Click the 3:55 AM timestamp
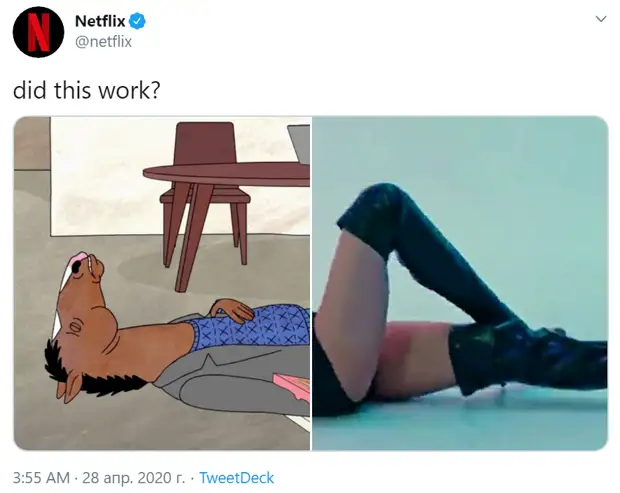The width and height of the screenshot is (620, 493). tap(41, 478)
